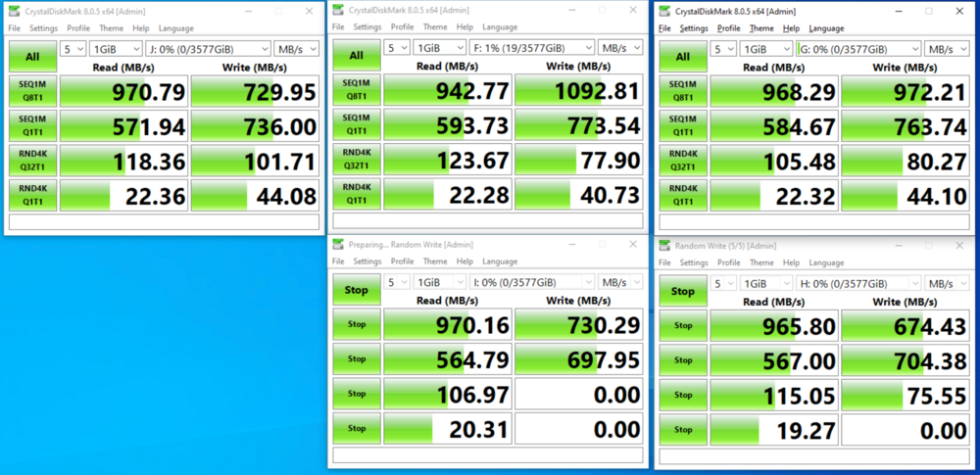Screen dimensions: 980x475
Task: Open the MB/s unit dropdown in the J: window
Action: tap(296, 49)
